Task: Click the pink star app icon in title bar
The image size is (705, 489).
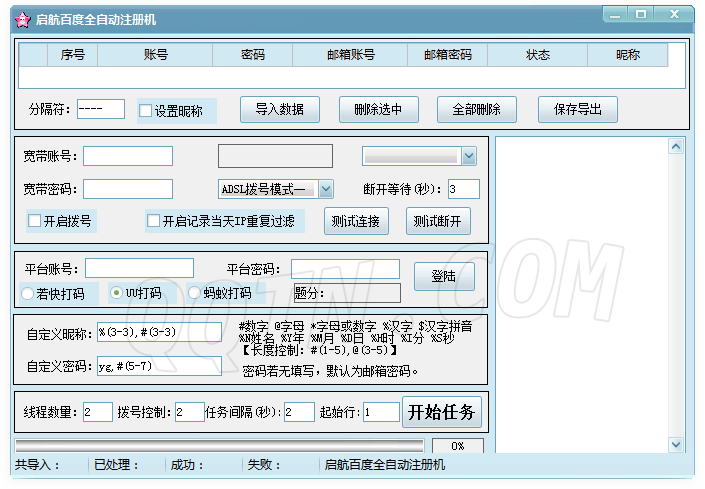Action: click(21, 19)
